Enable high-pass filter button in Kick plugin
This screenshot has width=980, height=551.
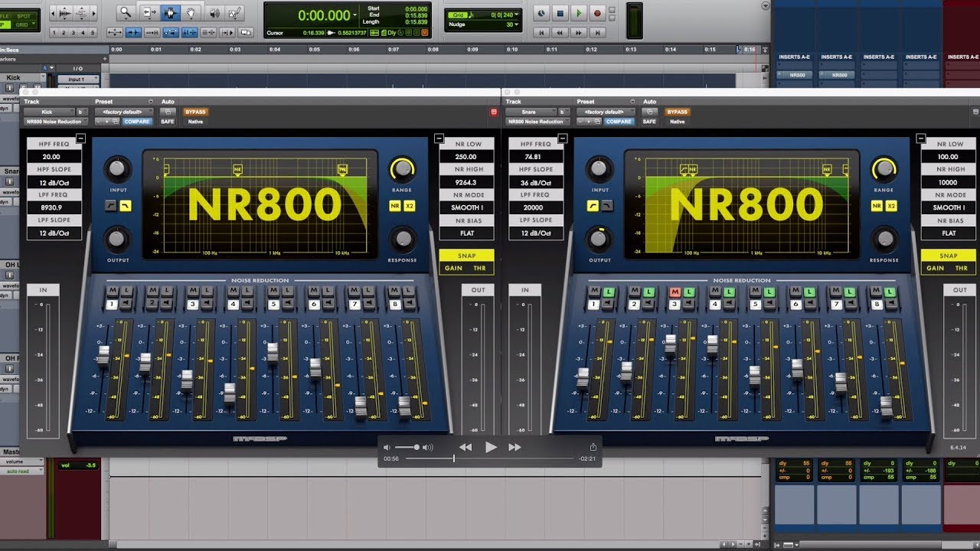112,206
